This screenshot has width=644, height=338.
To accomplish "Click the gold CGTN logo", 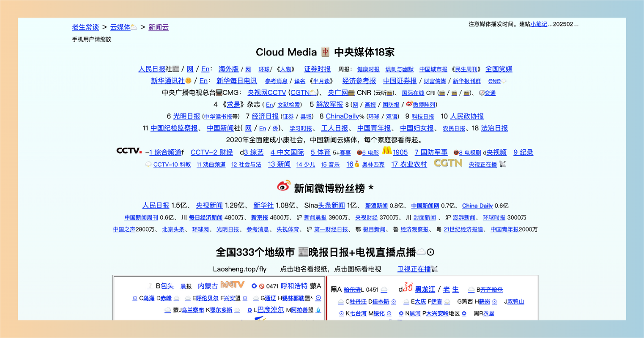I will point(448,163).
